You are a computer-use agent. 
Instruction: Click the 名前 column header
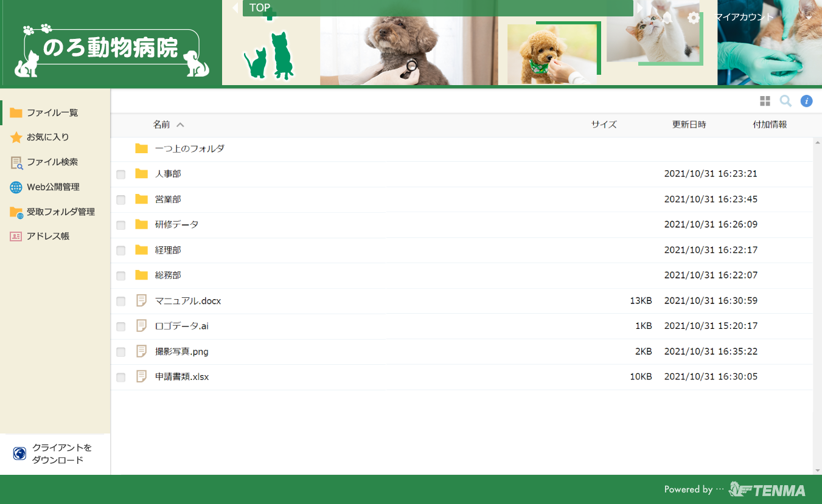(x=162, y=125)
